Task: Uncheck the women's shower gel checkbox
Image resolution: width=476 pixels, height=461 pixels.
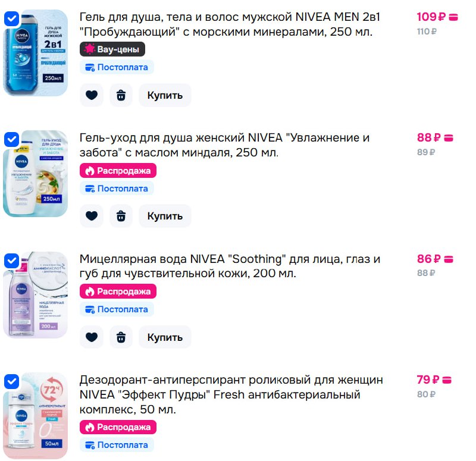Action: (12, 140)
